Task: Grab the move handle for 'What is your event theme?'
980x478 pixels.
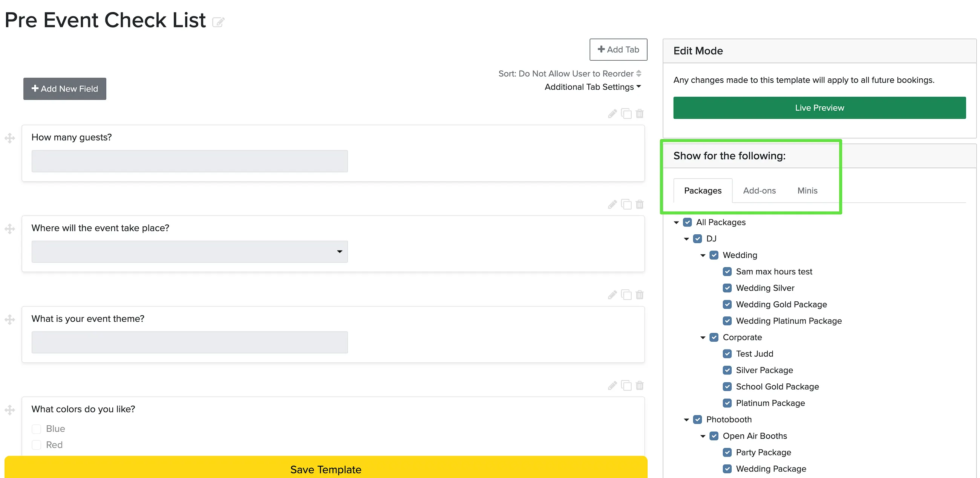Action: pyautogui.click(x=10, y=319)
